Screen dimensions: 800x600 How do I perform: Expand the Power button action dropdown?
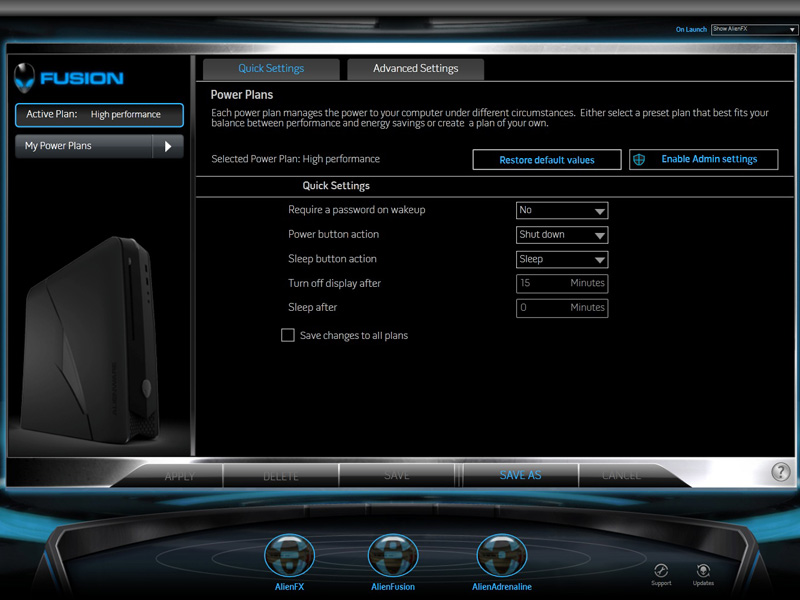562,235
